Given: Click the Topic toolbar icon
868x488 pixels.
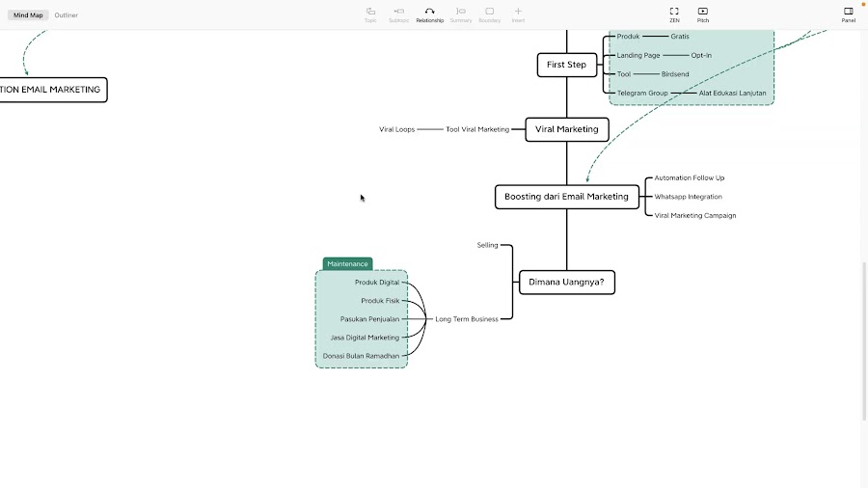Looking at the screenshot, I should click(370, 14).
